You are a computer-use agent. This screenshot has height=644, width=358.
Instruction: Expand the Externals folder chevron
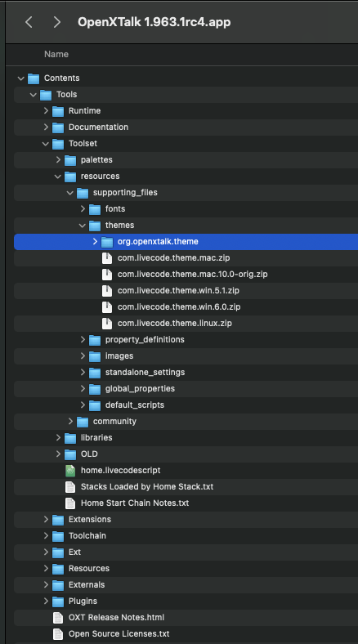[46, 585]
